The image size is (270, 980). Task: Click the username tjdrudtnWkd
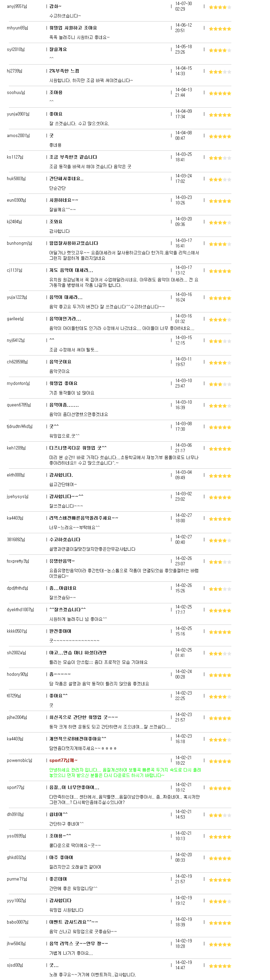(20, 427)
